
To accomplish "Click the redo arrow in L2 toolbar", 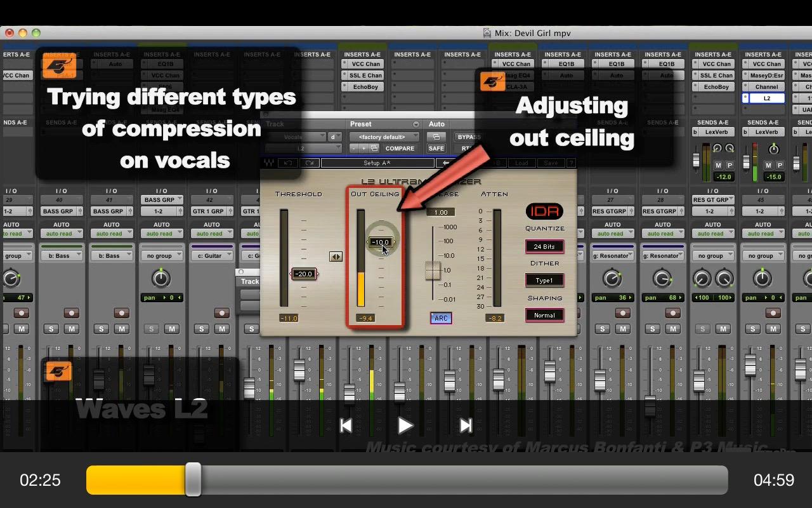I will click(x=309, y=163).
